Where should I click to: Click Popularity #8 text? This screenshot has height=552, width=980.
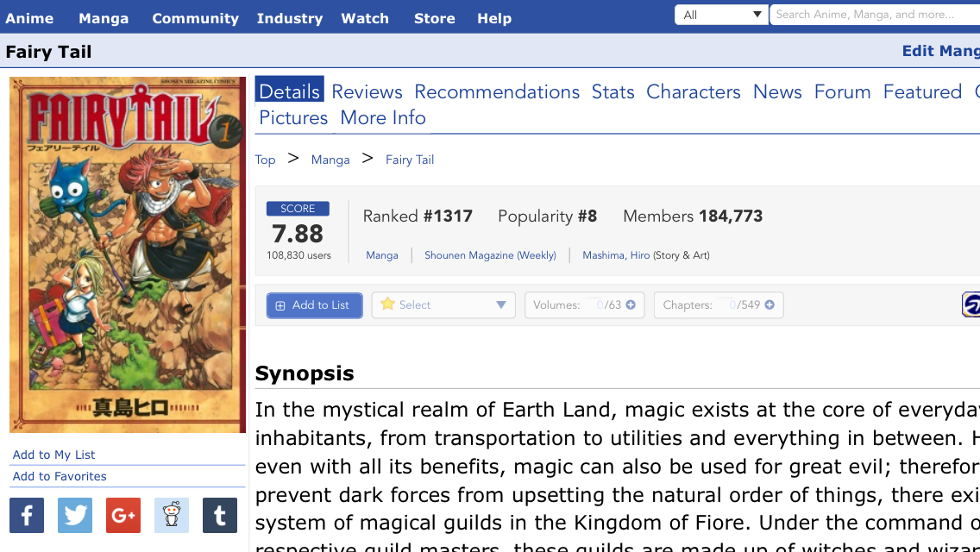548,216
